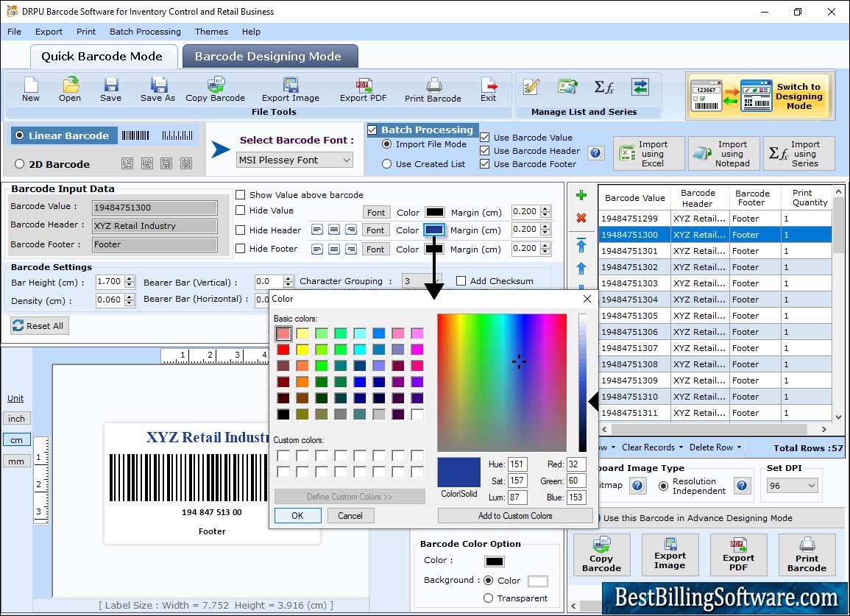Choose the Save As toolbar icon
This screenshot has width=850, height=616.
[157, 89]
